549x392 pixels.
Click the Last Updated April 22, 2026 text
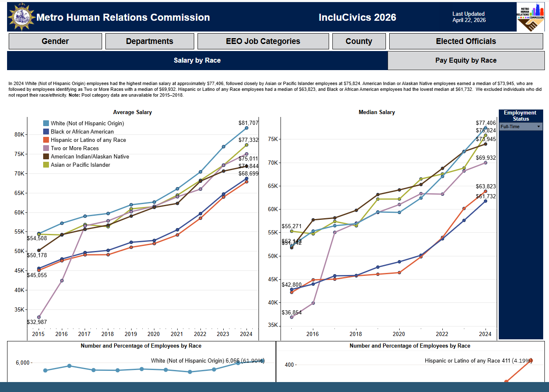pos(469,17)
